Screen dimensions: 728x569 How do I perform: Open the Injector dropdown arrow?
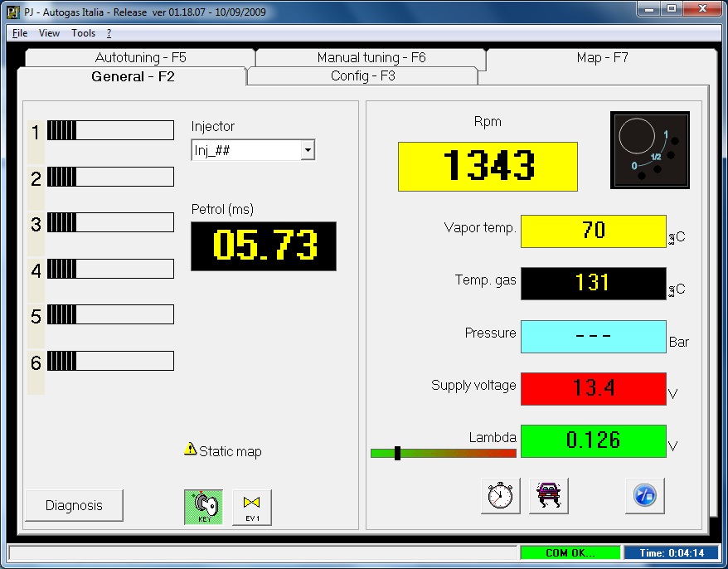coord(308,150)
